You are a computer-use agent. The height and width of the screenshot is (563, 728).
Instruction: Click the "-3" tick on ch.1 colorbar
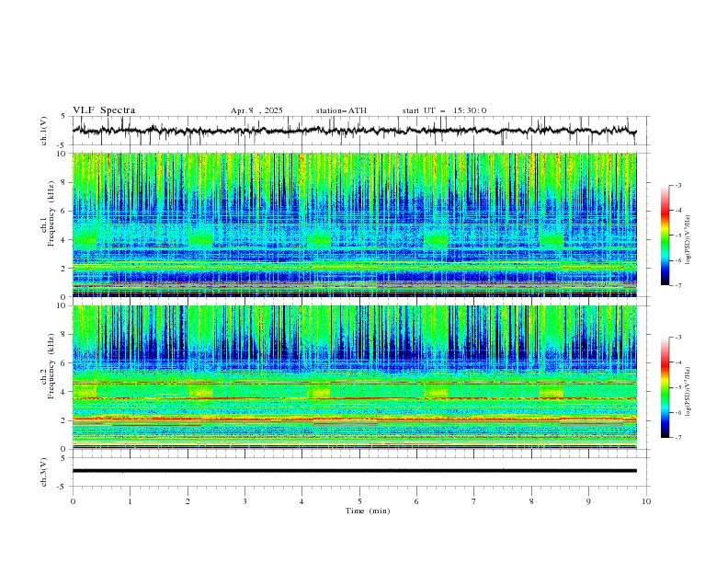coord(677,185)
